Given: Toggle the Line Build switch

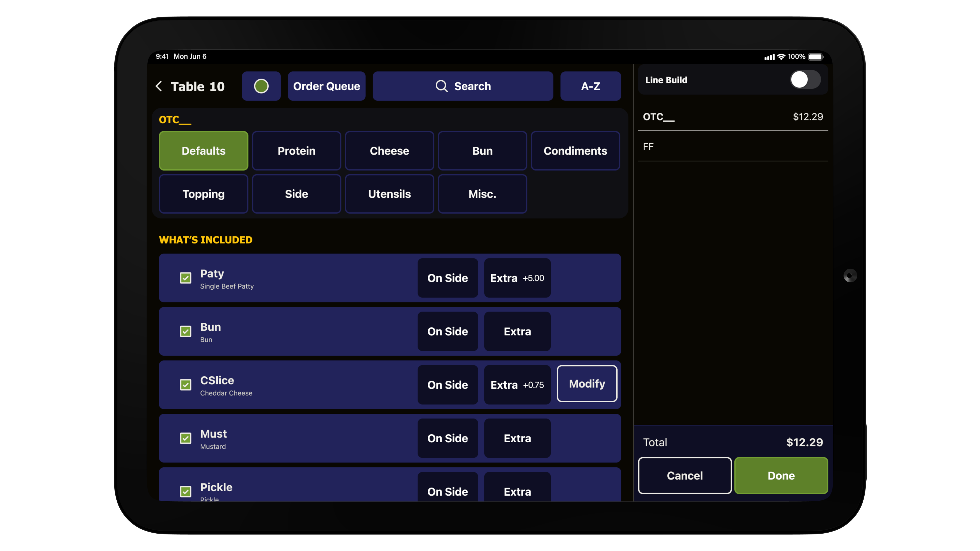Looking at the screenshot, I should (805, 80).
